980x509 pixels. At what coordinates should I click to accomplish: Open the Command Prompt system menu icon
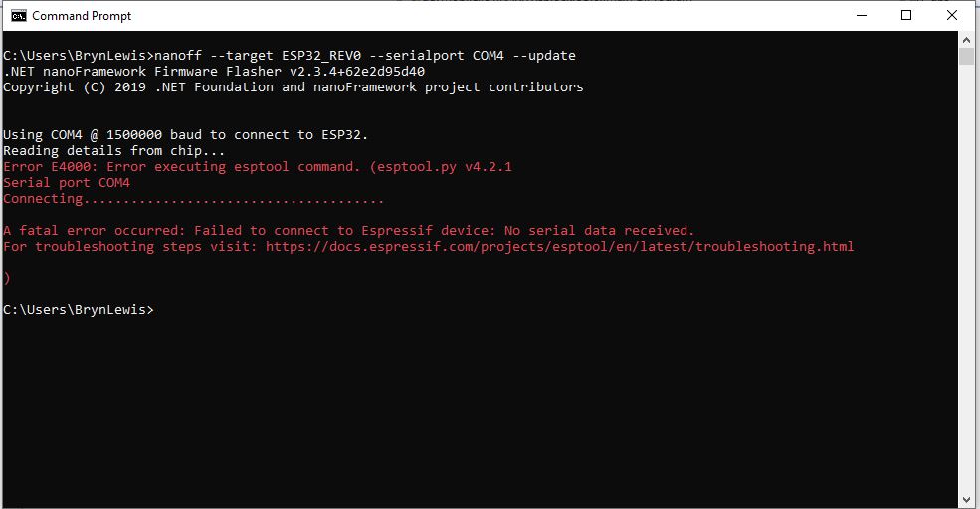pyautogui.click(x=18, y=16)
